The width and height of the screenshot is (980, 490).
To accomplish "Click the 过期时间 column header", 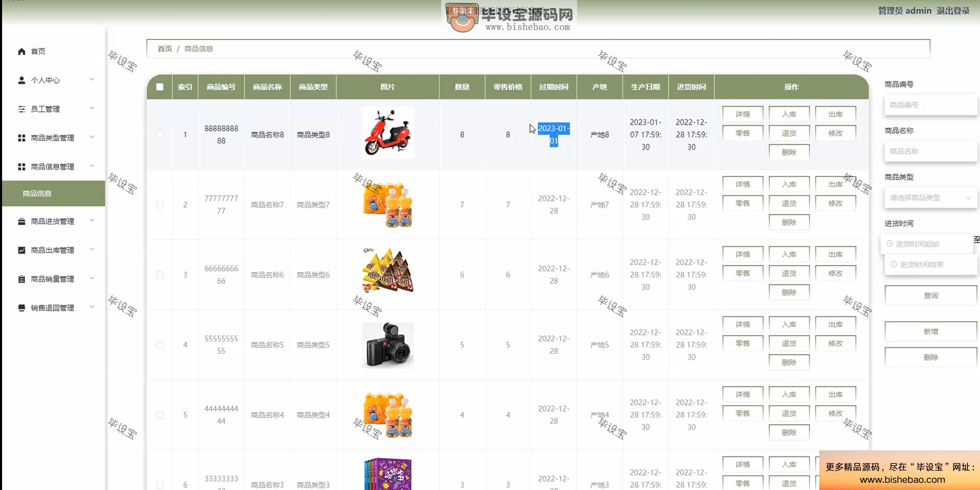I will pos(554,87).
